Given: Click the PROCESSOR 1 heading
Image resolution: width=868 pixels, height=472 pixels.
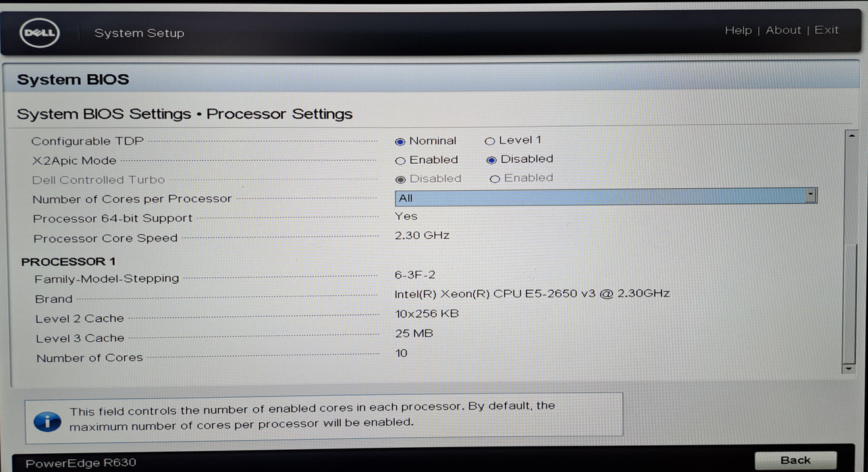Looking at the screenshot, I should (68, 262).
